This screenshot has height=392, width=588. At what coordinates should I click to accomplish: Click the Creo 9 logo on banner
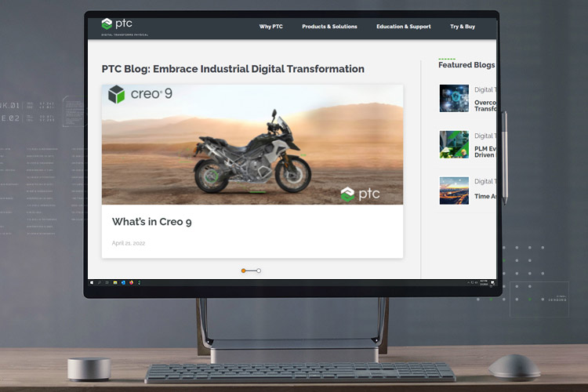tap(140, 95)
